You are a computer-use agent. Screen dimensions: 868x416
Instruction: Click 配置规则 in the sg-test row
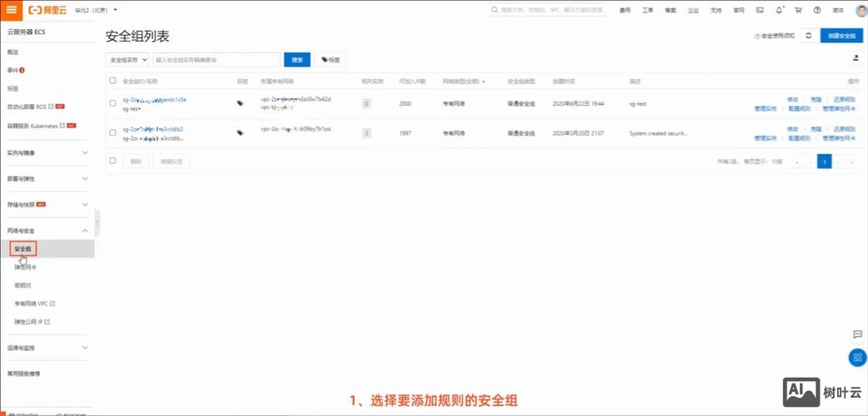pyautogui.click(x=800, y=108)
